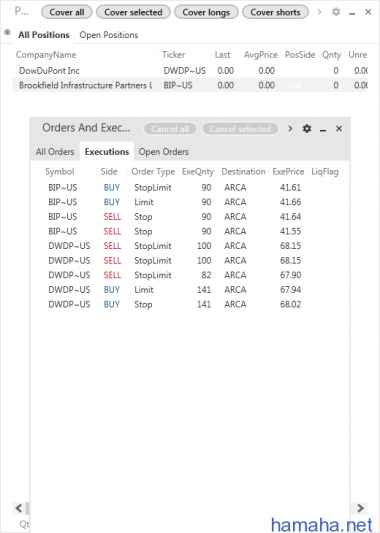The image size is (380, 533).
Task: Sort executions by LiqFlag header
Action: [325, 171]
